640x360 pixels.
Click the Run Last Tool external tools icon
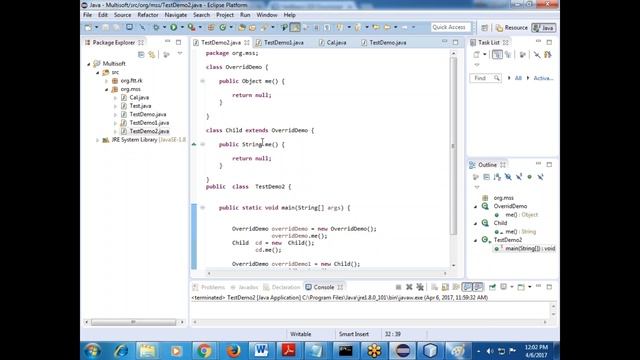(x=191, y=27)
